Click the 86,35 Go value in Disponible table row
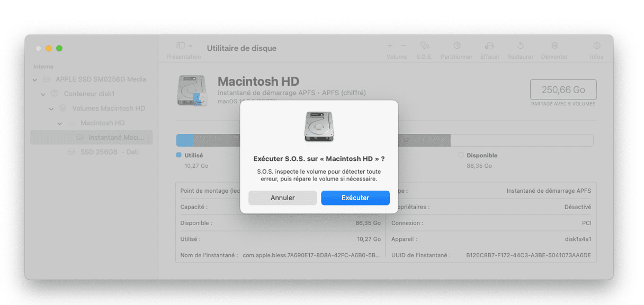Viewport: 644px width, 305px height. pyautogui.click(x=368, y=223)
